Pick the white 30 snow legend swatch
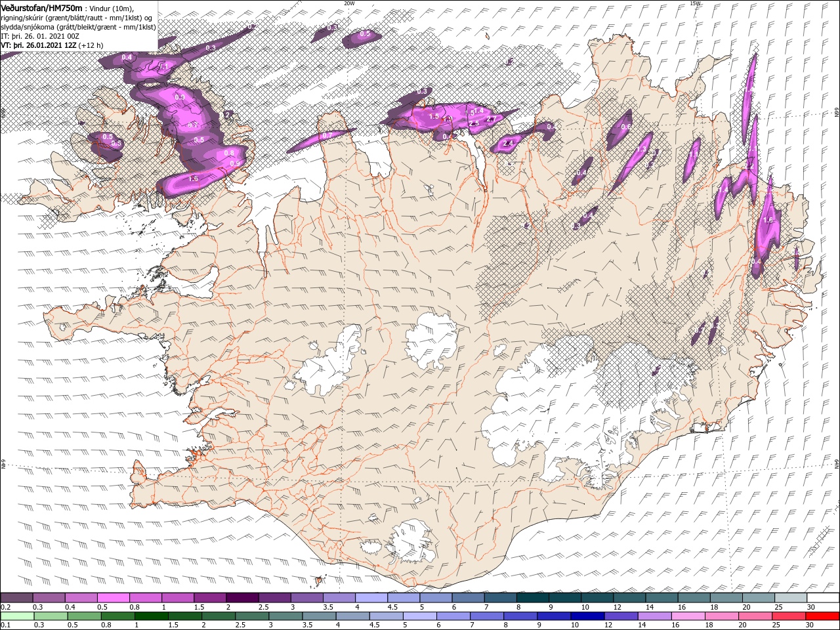Screen dimensions: 840x630 click(x=824, y=598)
